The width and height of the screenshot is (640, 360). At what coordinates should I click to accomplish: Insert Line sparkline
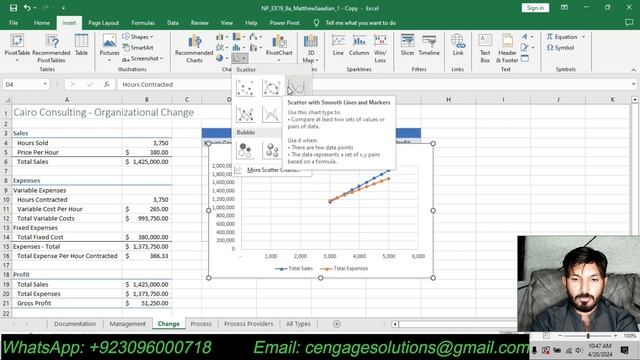click(x=338, y=45)
